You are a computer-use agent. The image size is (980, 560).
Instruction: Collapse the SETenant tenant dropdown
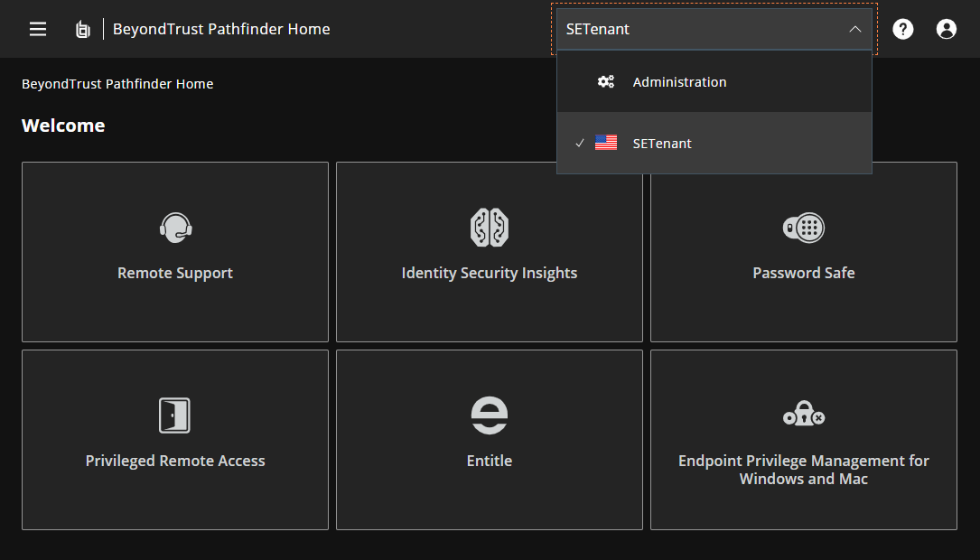click(714, 29)
